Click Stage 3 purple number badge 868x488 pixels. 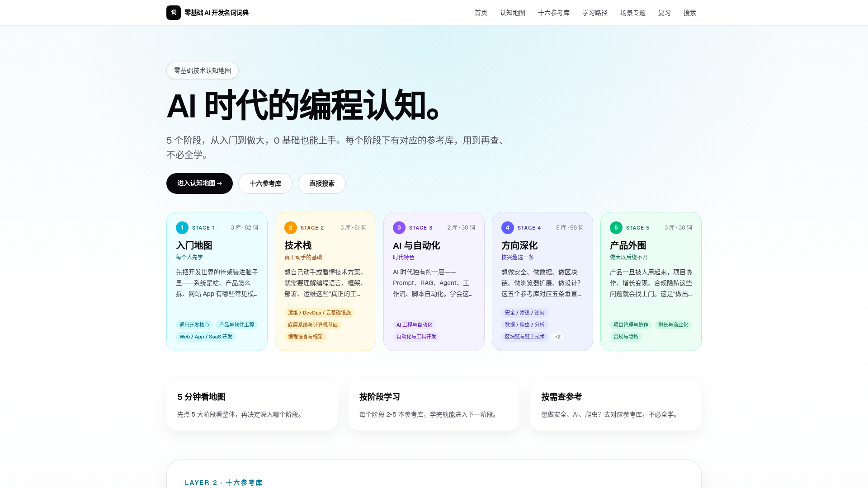tap(399, 228)
